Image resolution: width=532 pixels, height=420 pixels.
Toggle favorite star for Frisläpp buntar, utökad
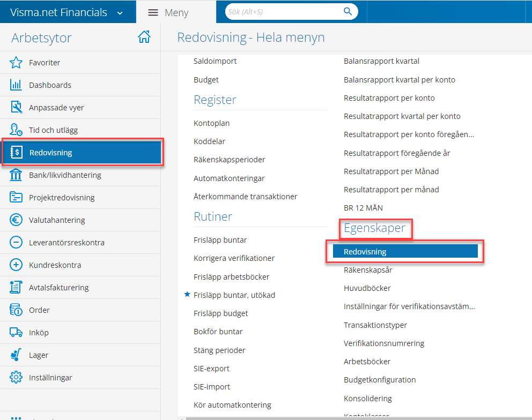point(187,295)
